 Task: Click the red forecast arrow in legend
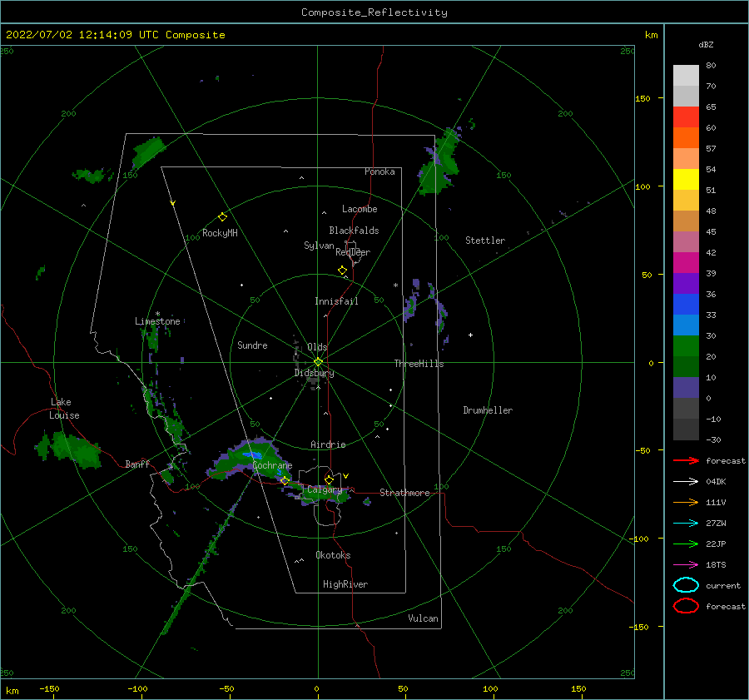coord(686,460)
